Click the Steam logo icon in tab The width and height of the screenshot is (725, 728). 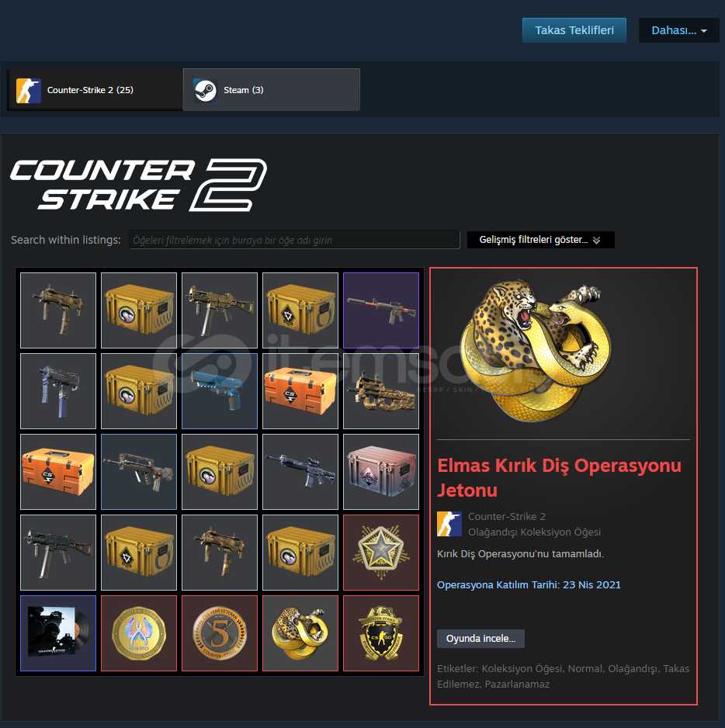click(x=205, y=90)
